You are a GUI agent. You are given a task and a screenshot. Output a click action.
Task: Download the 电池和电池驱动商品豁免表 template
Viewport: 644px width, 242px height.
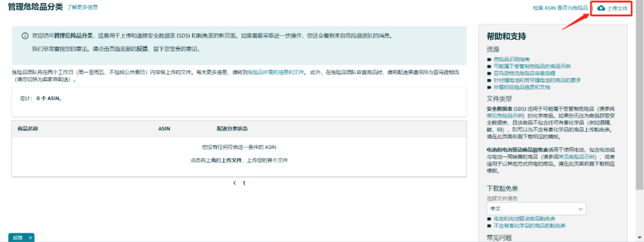(x=524, y=220)
